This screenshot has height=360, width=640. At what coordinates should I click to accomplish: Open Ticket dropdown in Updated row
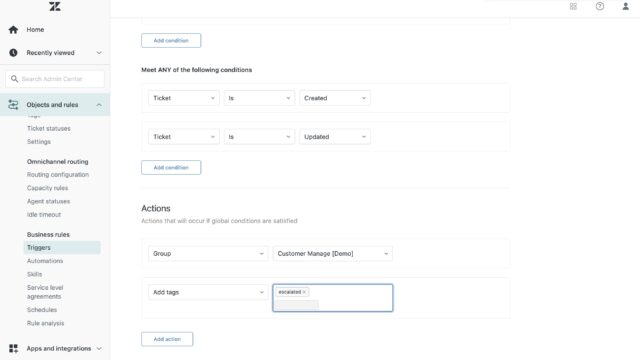click(184, 137)
